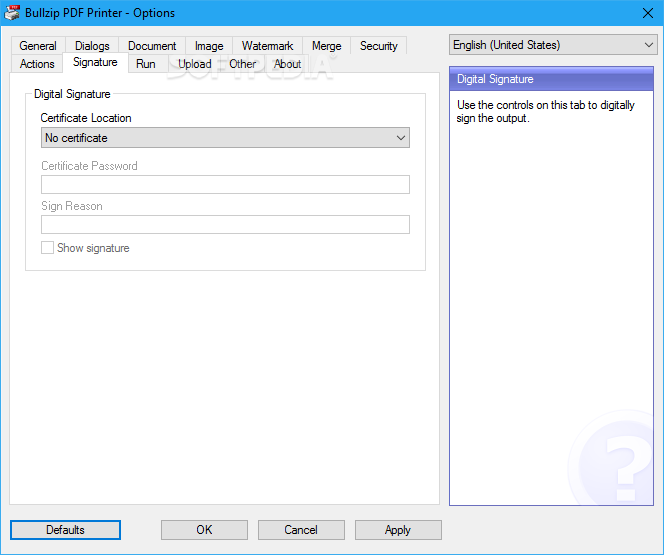Confirm with the OK button
Screen dimensions: 664x555
(204, 530)
